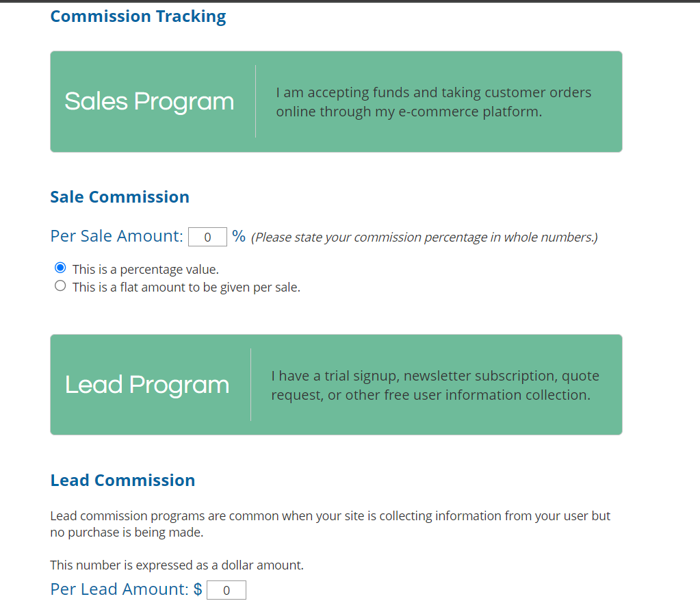
Task: Click the paragraph explaining lead commission programs
Action: click(x=330, y=524)
